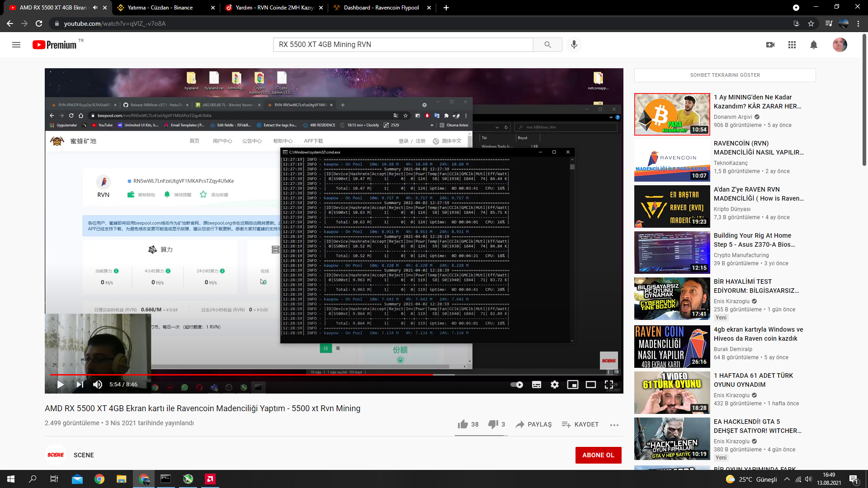The image size is (868, 488).
Task: Open the Chrome profile avatar in toolbar
Action: [x=844, y=23]
